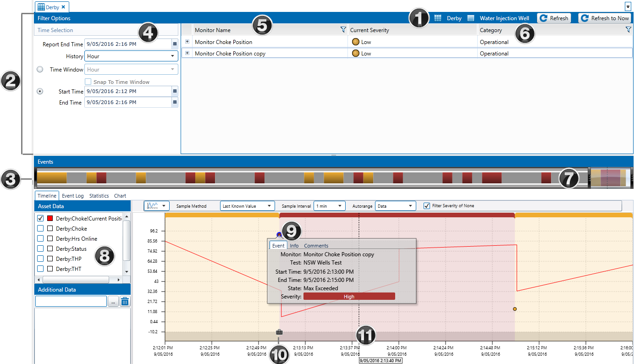Open the History dropdown

132,56
